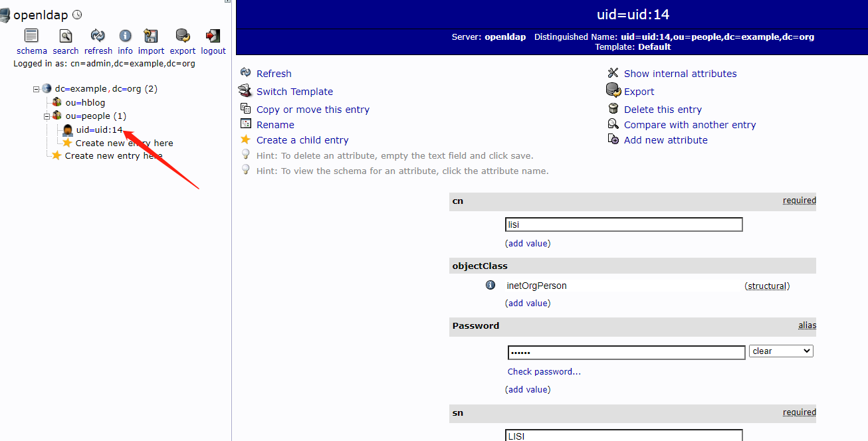Open the Check password link
Image resolution: width=868 pixels, height=441 pixels.
(x=544, y=371)
